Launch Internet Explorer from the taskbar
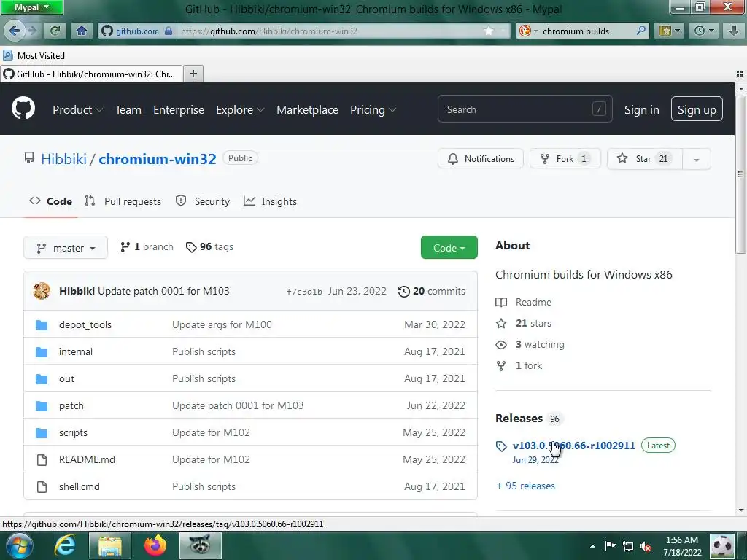The image size is (747, 560). coord(65,545)
